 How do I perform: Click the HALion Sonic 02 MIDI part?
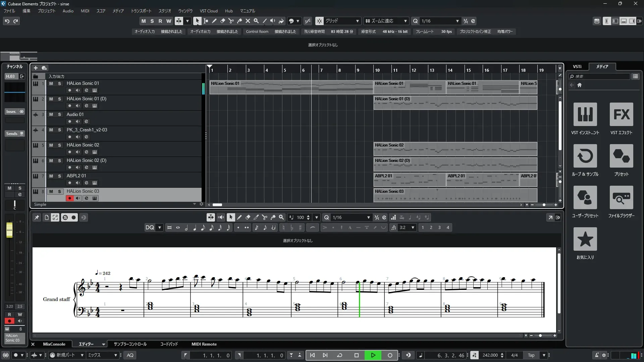click(455, 149)
